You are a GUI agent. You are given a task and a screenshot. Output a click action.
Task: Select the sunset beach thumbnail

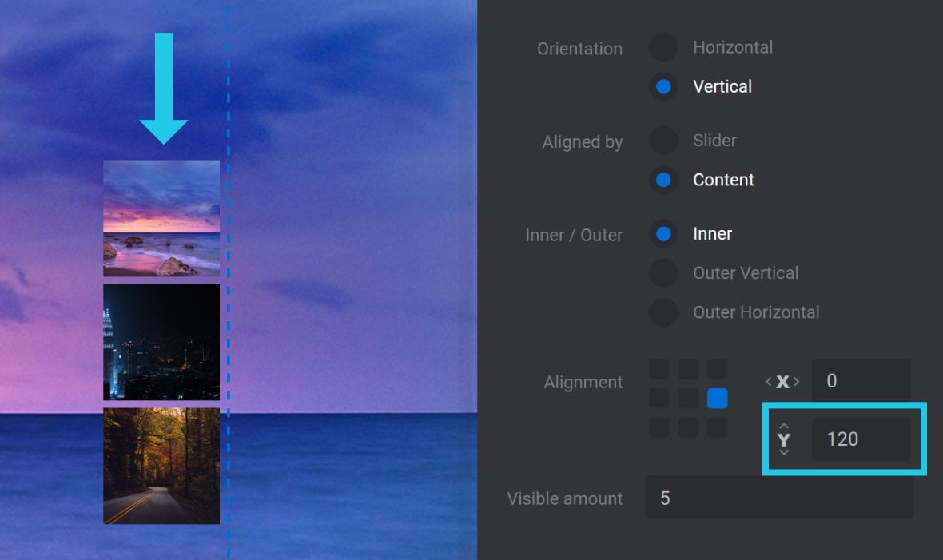coord(161,218)
